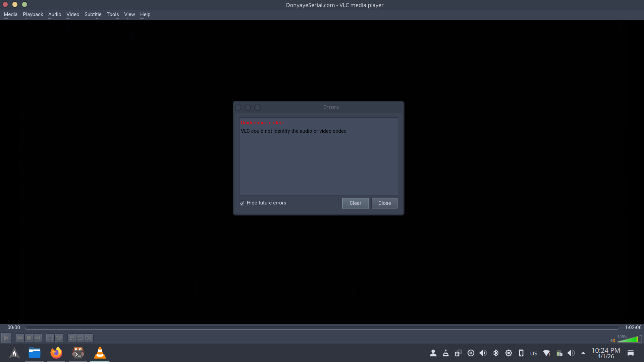Skip to the next media item
The height and width of the screenshot is (362, 644).
[38, 338]
